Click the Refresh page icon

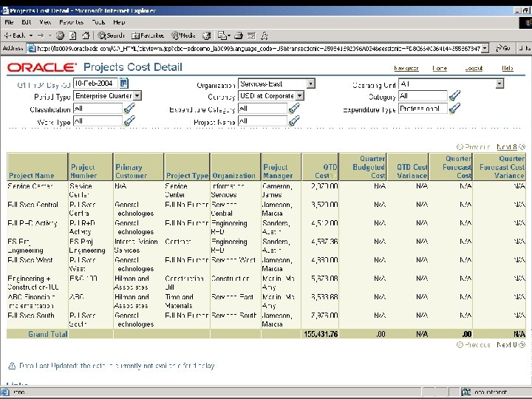point(73,35)
